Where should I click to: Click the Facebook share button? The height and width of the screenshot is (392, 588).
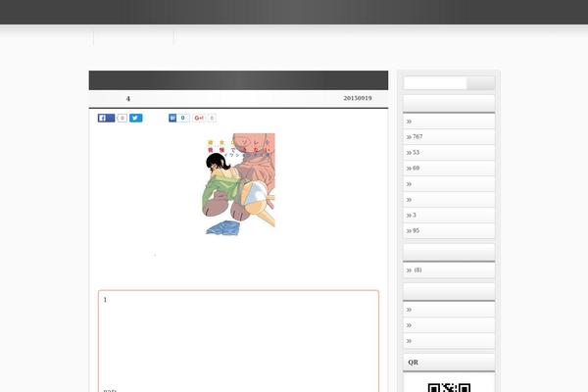tap(106, 118)
